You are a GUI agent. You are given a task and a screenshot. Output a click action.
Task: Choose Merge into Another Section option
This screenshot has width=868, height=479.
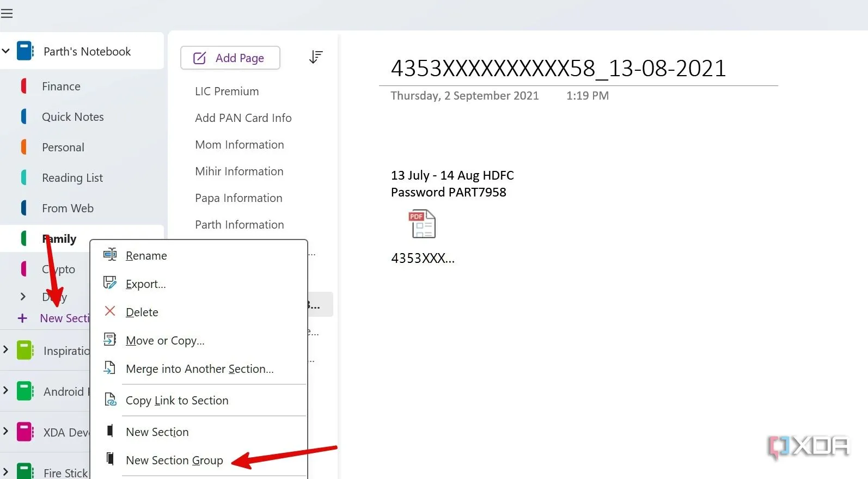click(x=199, y=369)
